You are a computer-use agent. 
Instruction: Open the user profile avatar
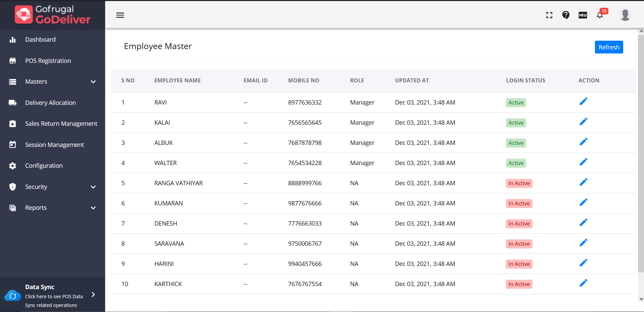pos(625,15)
